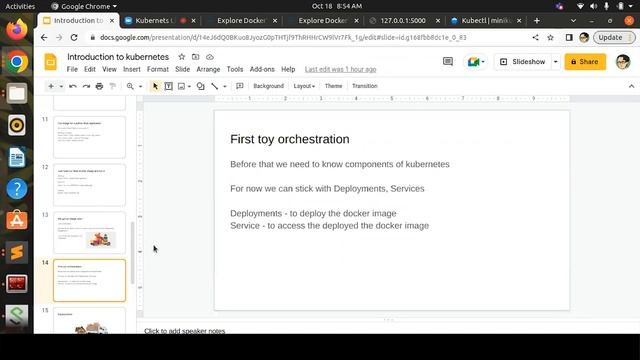
Task: Print the presentation
Action: (x=99, y=86)
